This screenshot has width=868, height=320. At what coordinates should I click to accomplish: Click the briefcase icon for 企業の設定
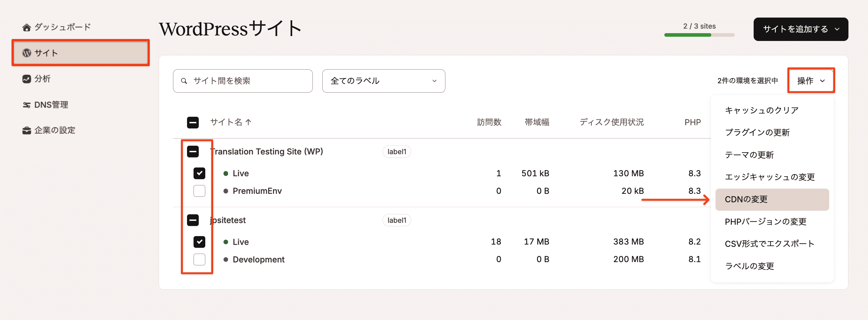27,130
